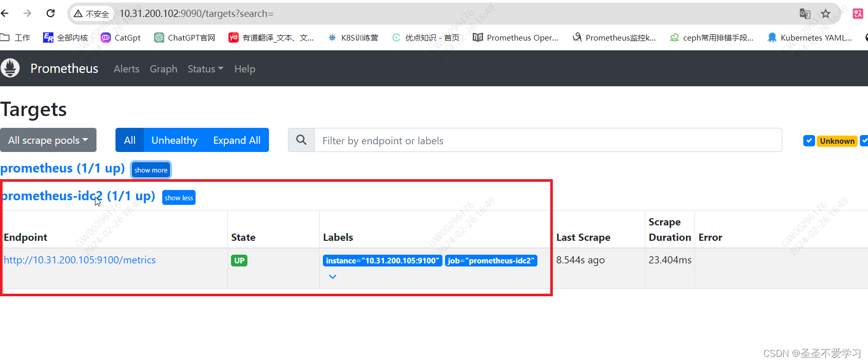The image size is (868, 363).
Task: Open the ceph常用排错手段 bookmark
Action: click(712, 37)
